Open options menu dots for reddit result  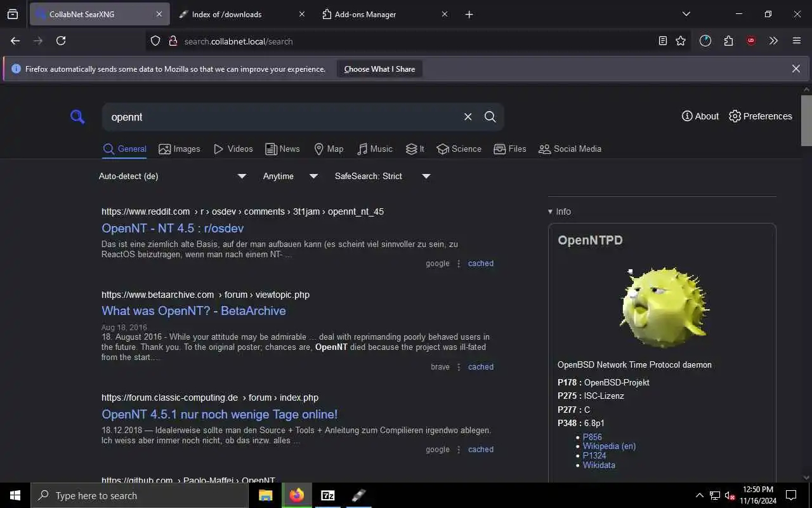[x=459, y=264]
